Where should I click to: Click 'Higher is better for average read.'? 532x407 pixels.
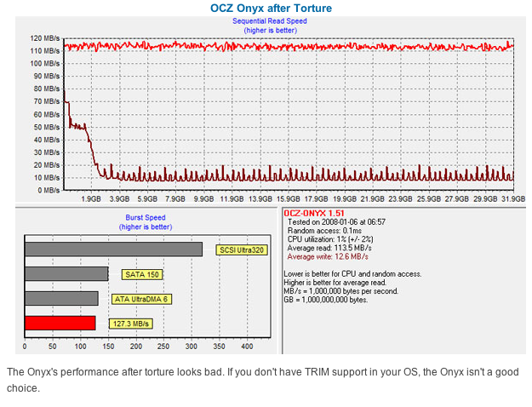pyautogui.click(x=335, y=283)
